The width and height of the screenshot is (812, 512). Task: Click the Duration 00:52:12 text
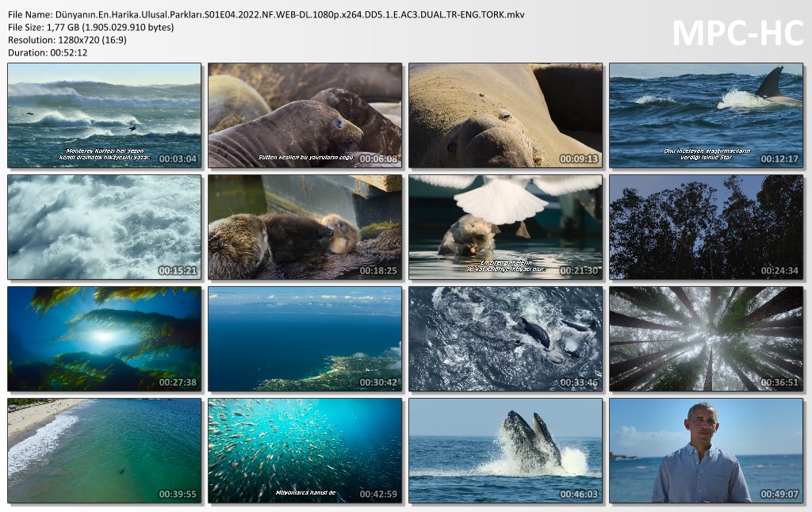(x=48, y=52)
